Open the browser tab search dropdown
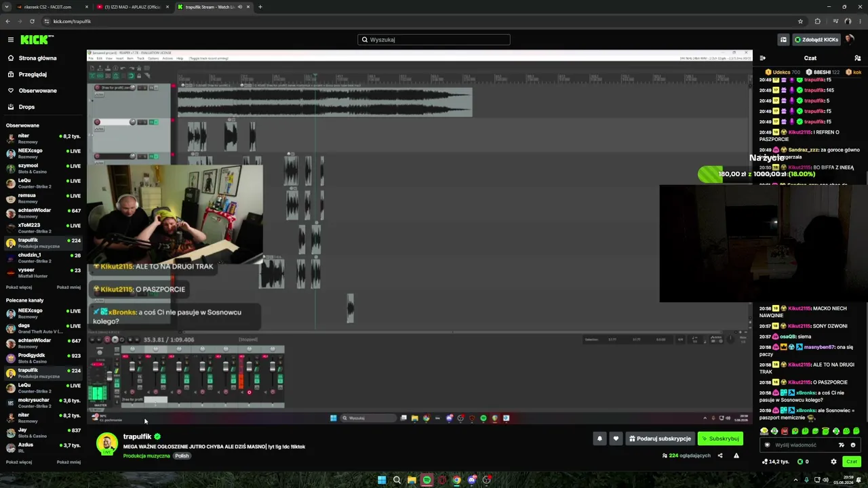 [x=7, y=7]
